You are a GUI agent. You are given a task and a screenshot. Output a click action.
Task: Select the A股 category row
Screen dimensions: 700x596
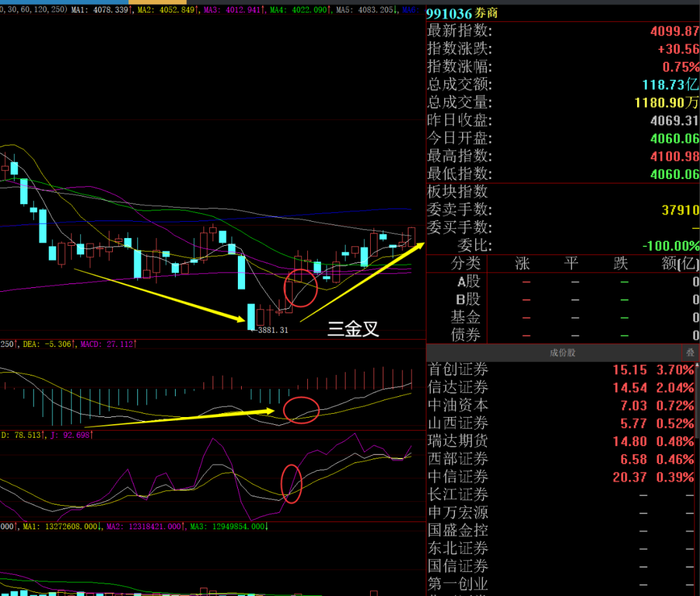click(x=563, y=281)
